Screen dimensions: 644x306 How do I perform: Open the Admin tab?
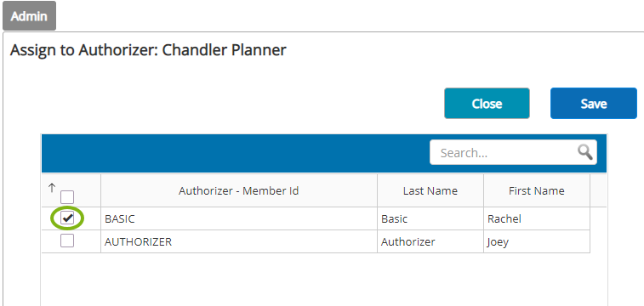point(29,16)
